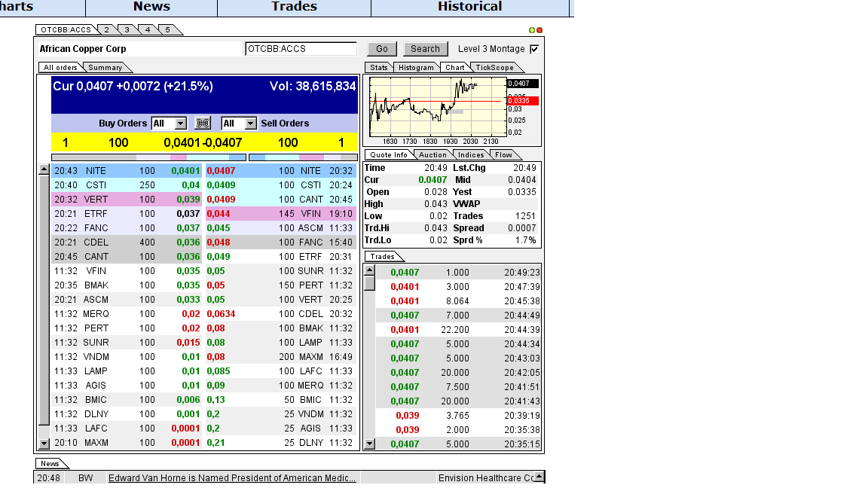Click the buy-side depth bar above the order book
The width and height of the screenshot is (868, 488).
(x=148, y=157)
